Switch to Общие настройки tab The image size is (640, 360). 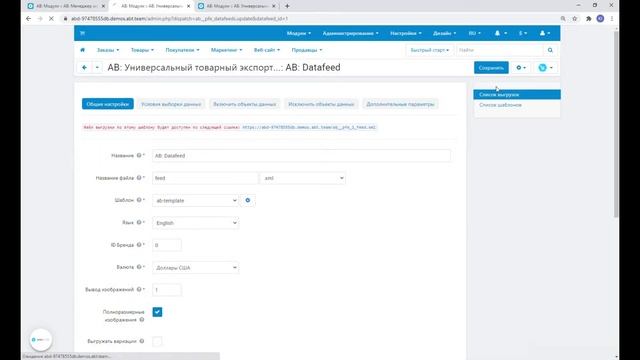pyautogui.click(x=108, y=104)
